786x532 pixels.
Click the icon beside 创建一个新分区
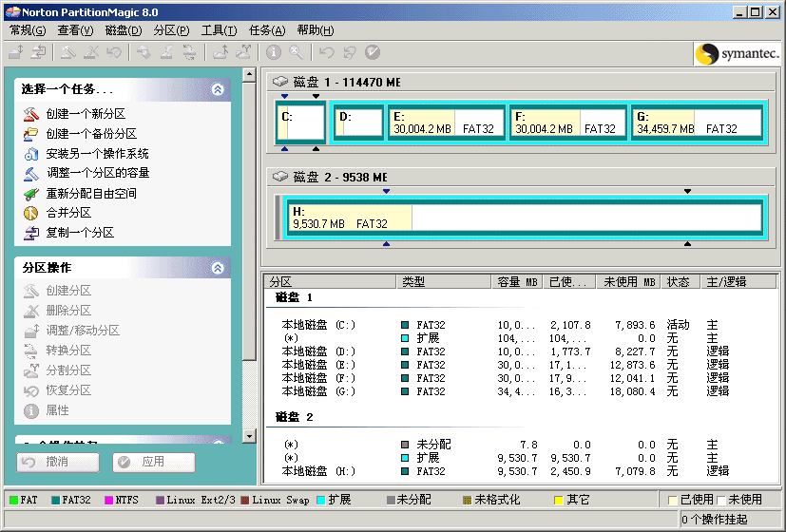[31, 114]
